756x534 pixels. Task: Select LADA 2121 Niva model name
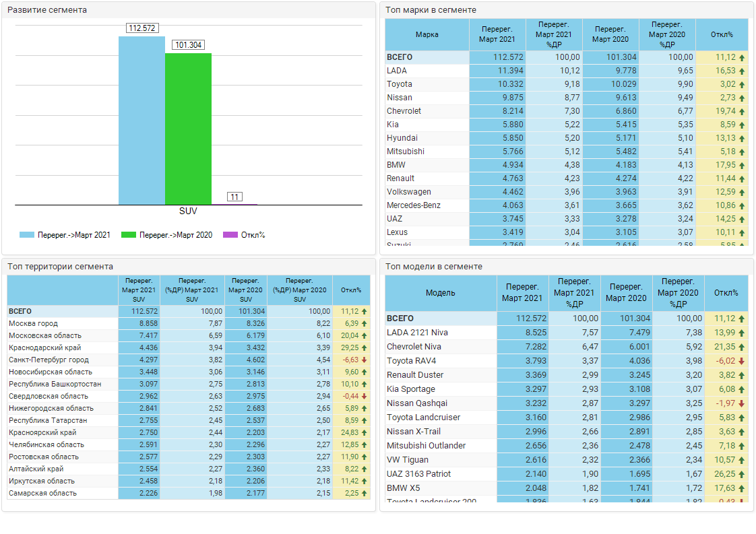point(417,333)
